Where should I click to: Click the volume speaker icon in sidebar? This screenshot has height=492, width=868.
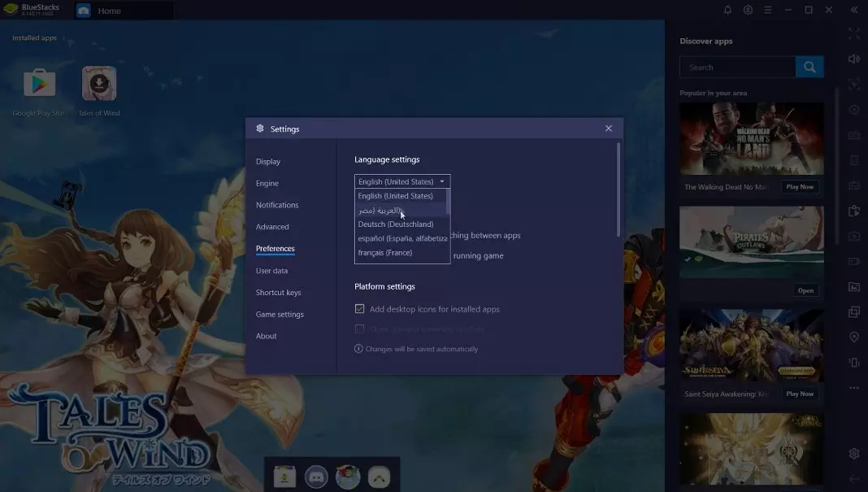click(x=853, y=59)
